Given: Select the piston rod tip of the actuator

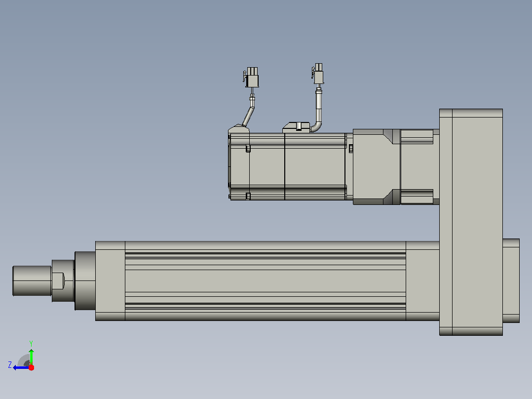Looking at the screenshot, I should (x=32, y=281).
